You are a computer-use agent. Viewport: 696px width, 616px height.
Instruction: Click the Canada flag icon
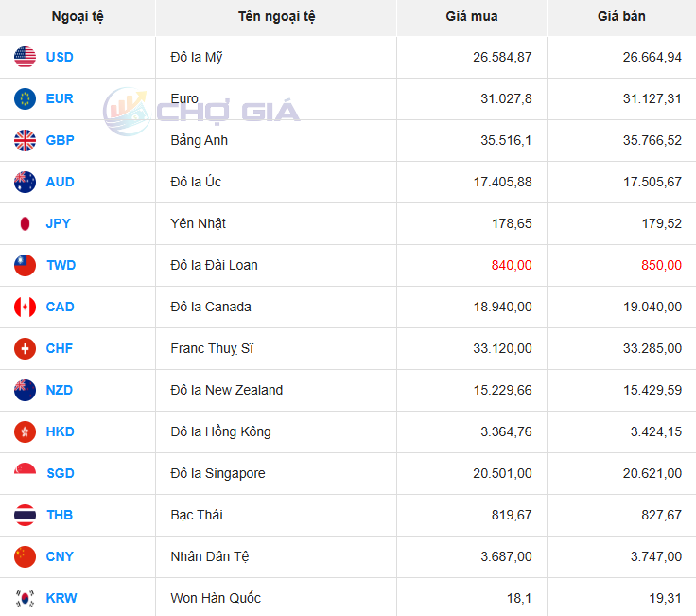pyautogui.click(x=26, y=307)
